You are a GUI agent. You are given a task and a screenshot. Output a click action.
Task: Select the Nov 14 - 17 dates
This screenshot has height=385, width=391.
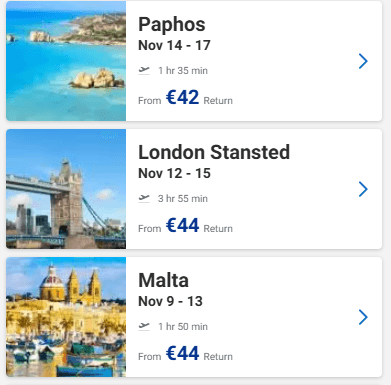[174, 46]
